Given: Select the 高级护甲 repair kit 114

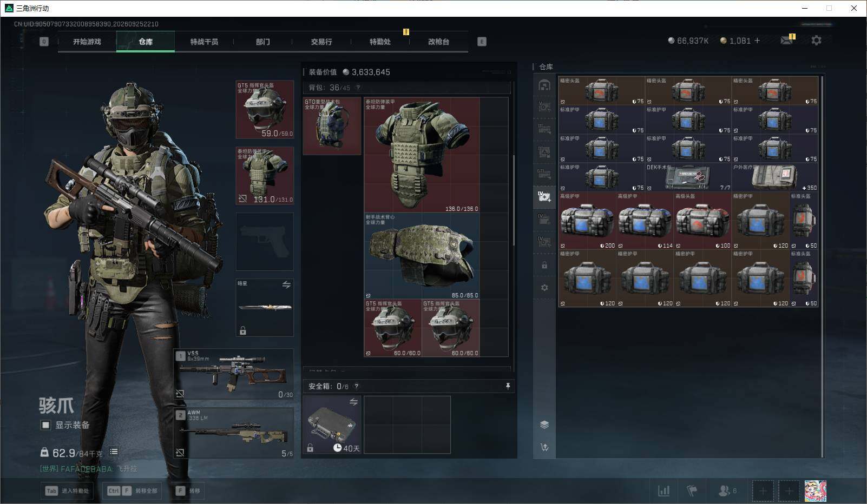Looking at the screenshot, I should click(645, 221).
